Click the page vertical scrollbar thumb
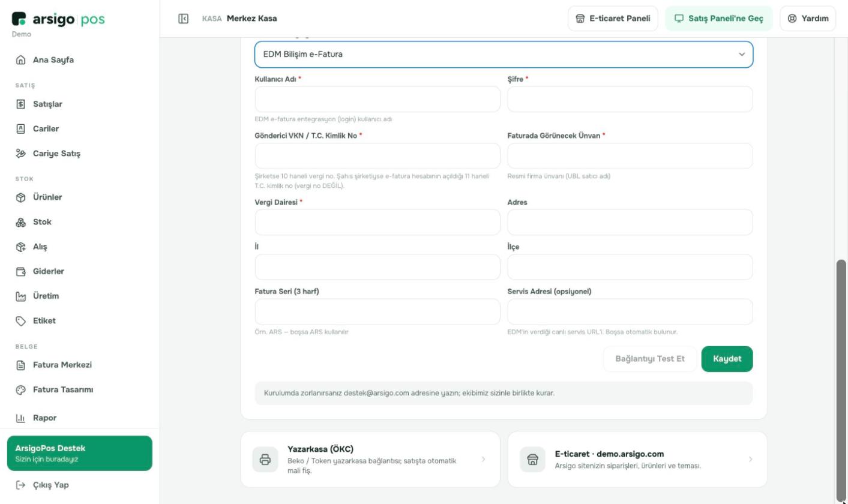 [x=841, y=380]
